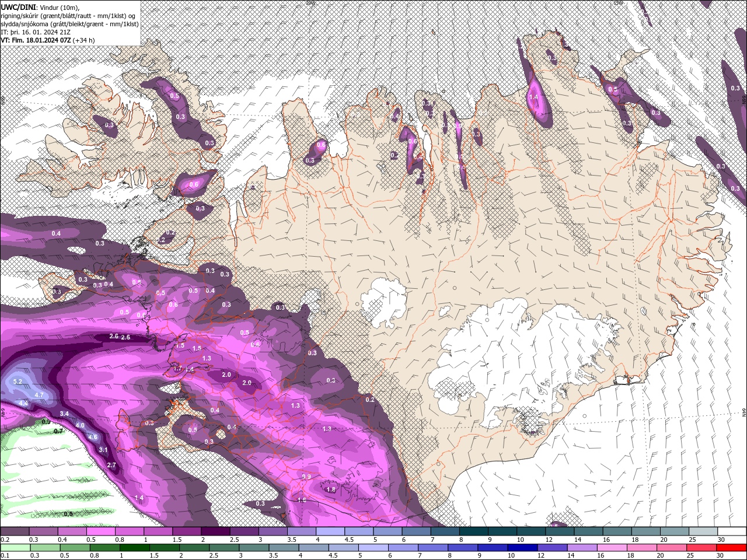This screenshot has width=747, height=560.
Task: Click the white swatch after 30 in upper legend
Action: tap(731, 531)
